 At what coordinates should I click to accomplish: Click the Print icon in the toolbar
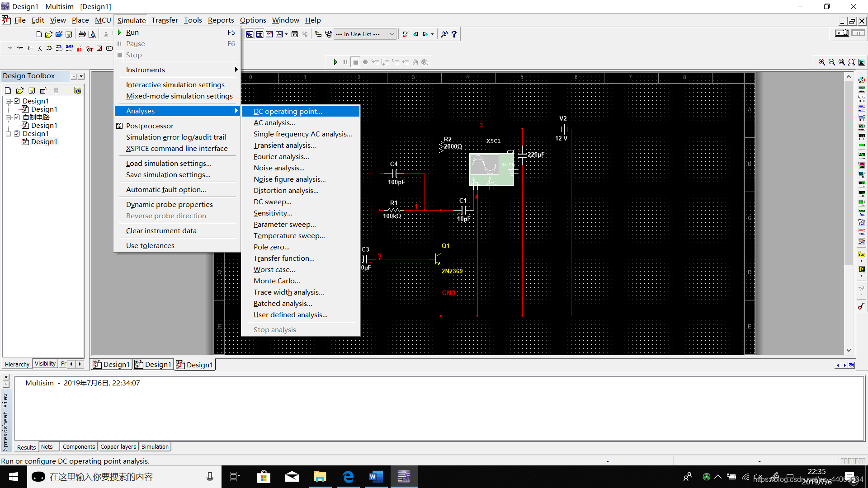(82, 34)
